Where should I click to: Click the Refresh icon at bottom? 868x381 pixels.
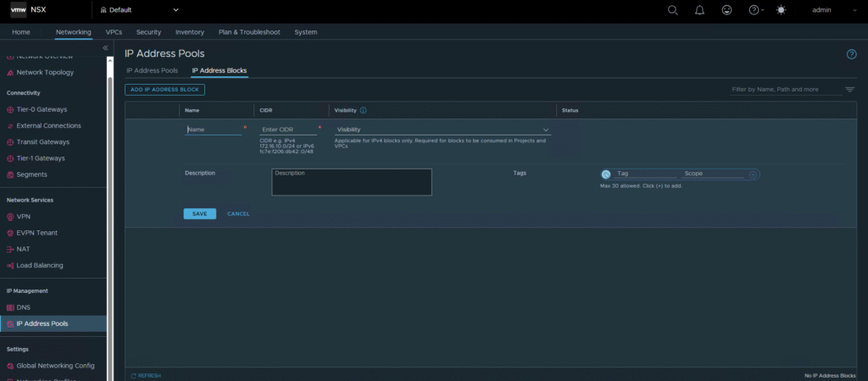(x=134, y=375)
